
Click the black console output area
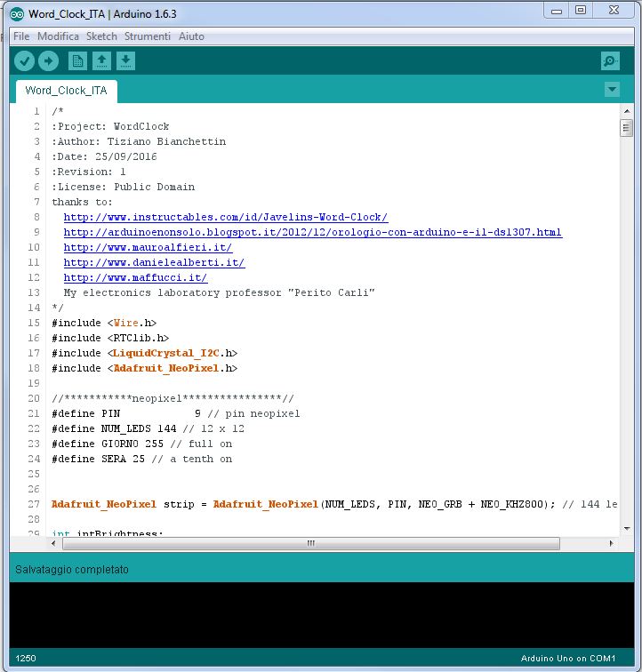coord(322,614)
